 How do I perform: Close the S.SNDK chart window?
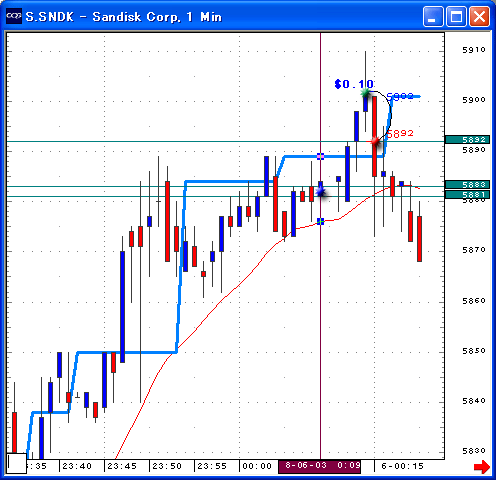[479, 16]
